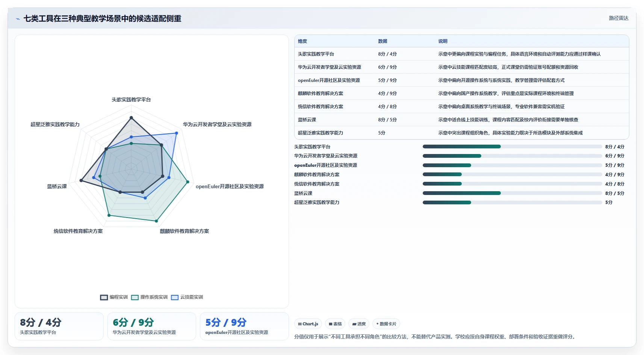Click the 数据卡片 tag chip
The height and width of the screenshot is (355, 644).
(x=386, y=324)
